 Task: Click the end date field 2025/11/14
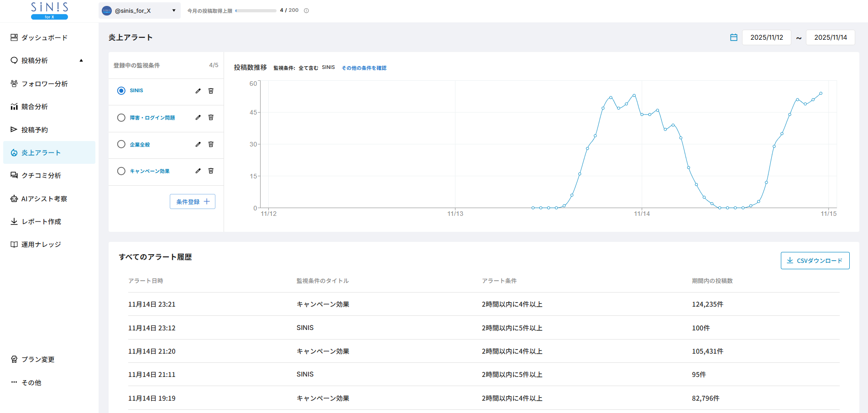830,37
